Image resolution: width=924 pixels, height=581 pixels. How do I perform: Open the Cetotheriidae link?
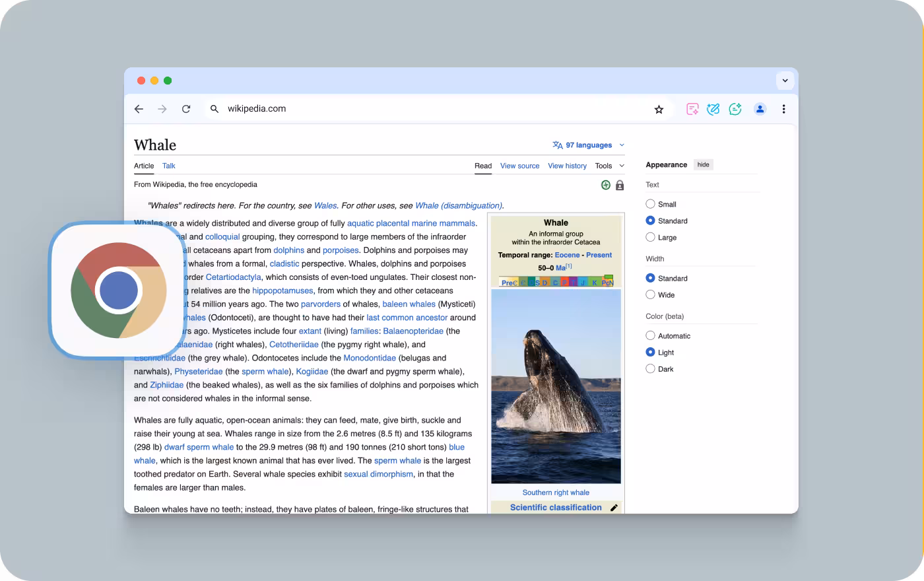[294, 345]
